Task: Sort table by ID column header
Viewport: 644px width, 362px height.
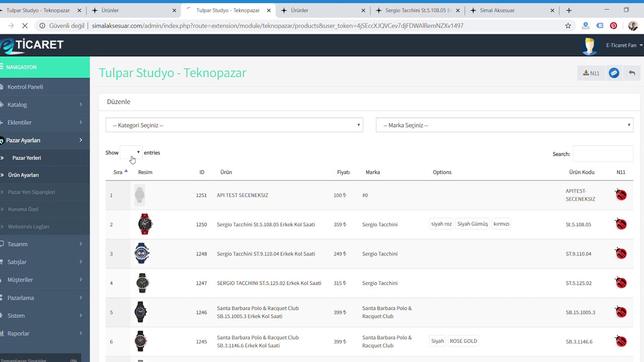Action: (202, 172)
